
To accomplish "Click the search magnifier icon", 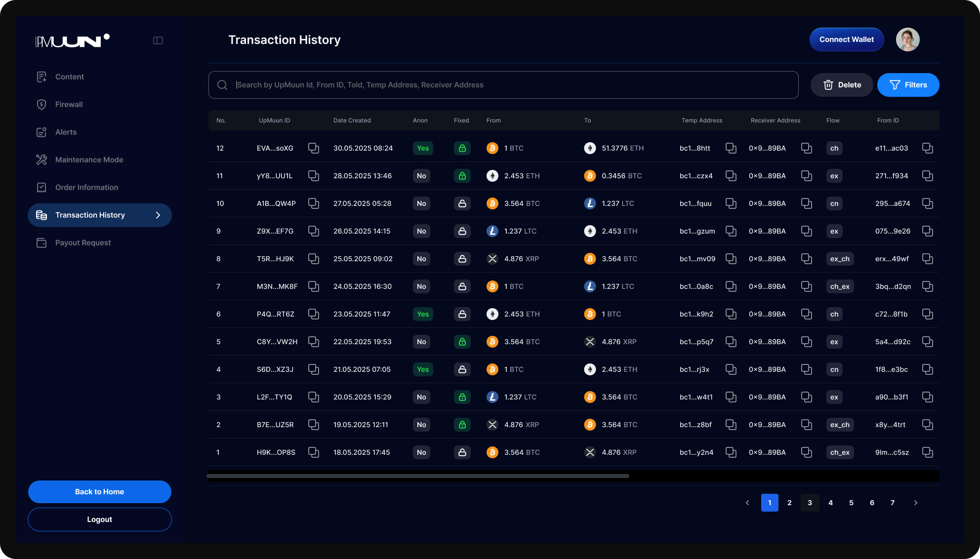I will pos(222,85).
